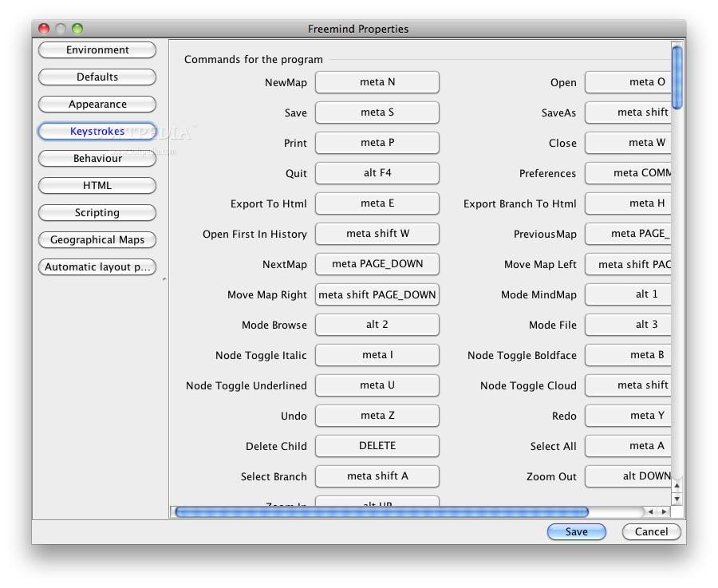Click the scroll up arrow
Screen dimensions: 718x588
point(677,485)
